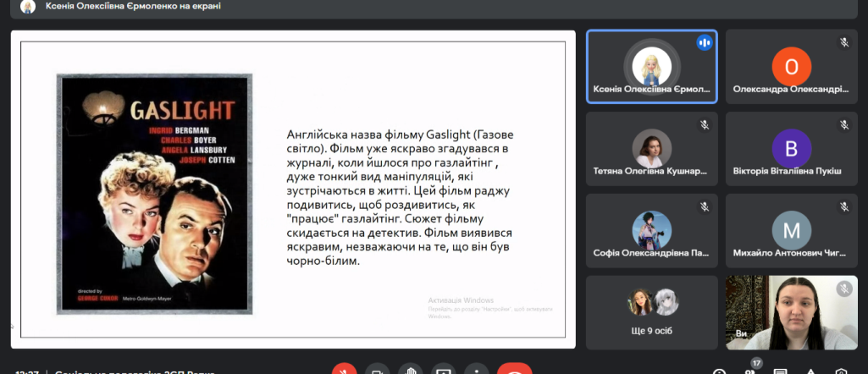Expand the 'Ще 9 осіб' participants tile
The height and width of the screenshot is (374, 868).
pos(650,312)
